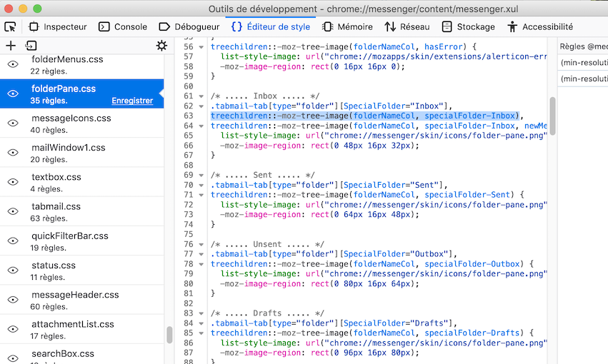608x364 pixels.
Task: Click the first min-resolution media rule
Action: click(582, 62)
